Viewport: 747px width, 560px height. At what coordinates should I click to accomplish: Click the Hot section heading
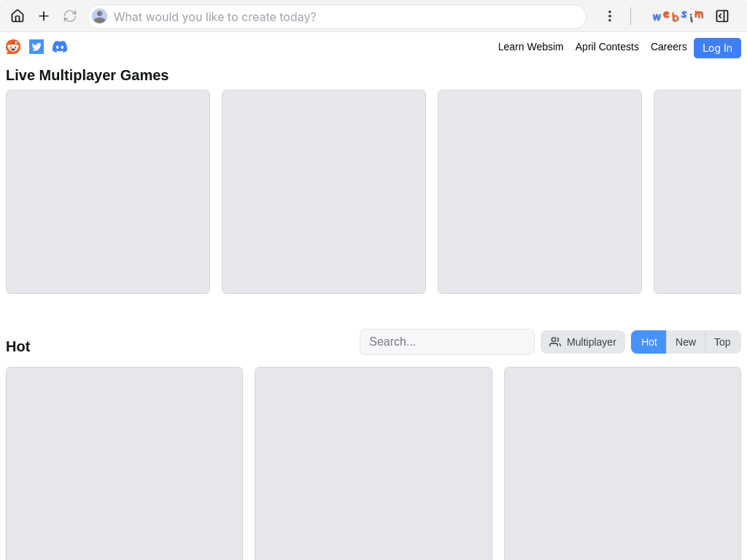(x=18, y=346)
